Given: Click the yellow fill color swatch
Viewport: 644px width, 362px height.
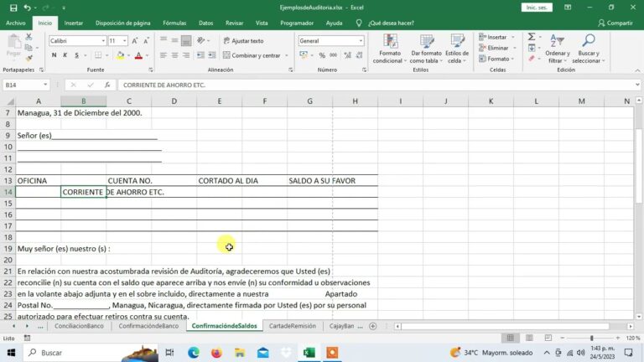Looking at the screenshot, I should pos(121,55).
